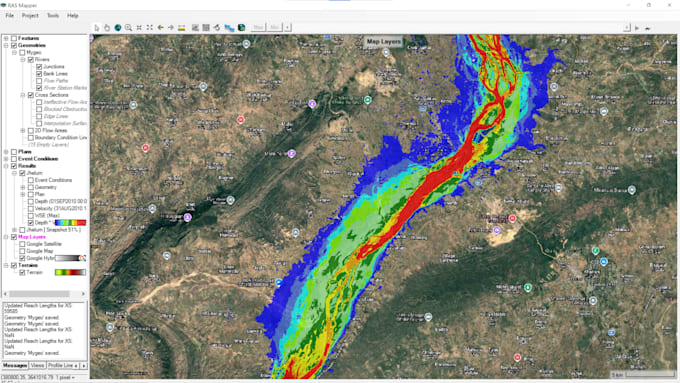Select the Mygeo geometry tree item
This screenshot has width=680, height=383.
34,52
